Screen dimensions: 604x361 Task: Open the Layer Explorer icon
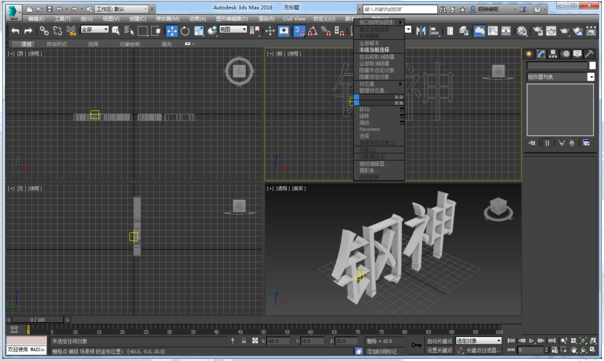tap(464, 31)
